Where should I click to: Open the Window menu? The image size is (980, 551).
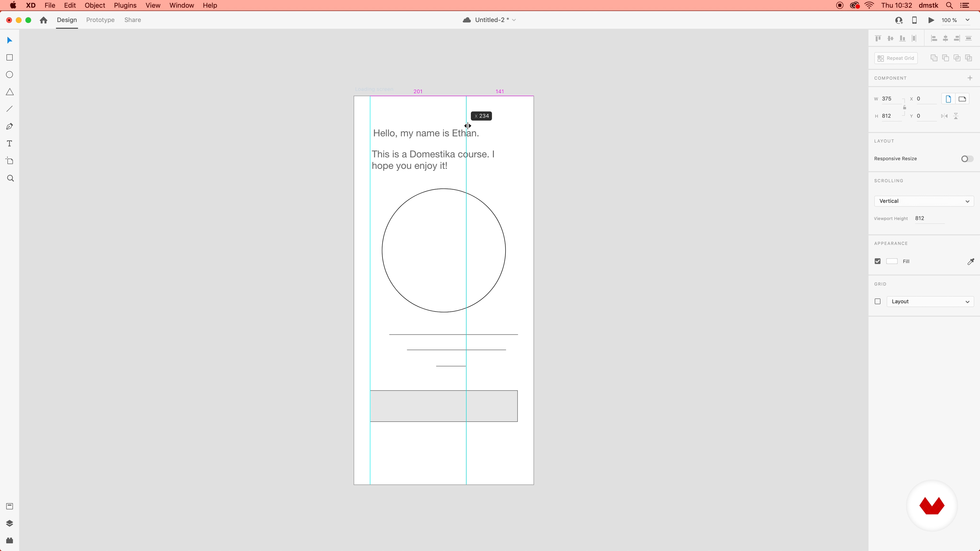(x=181, y=5)
